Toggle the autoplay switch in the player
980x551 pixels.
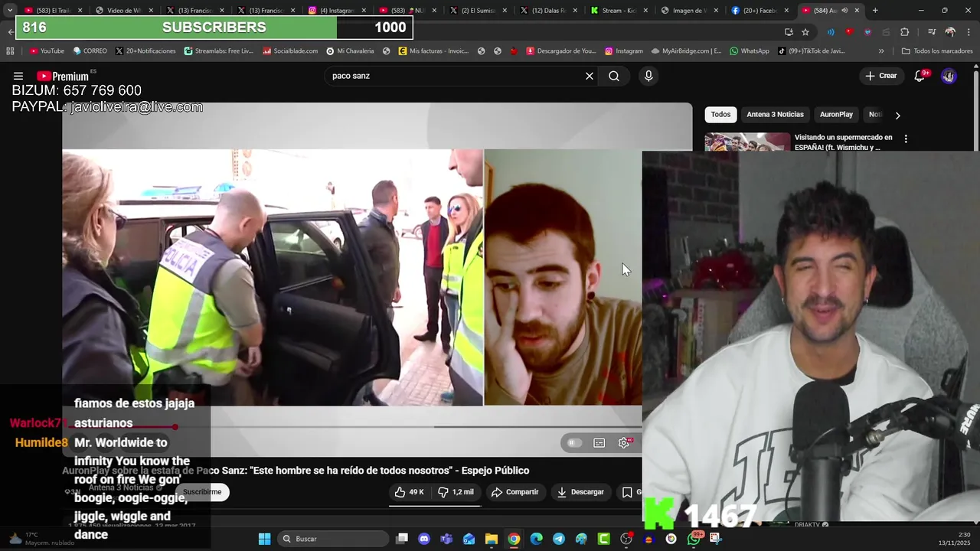573,443
